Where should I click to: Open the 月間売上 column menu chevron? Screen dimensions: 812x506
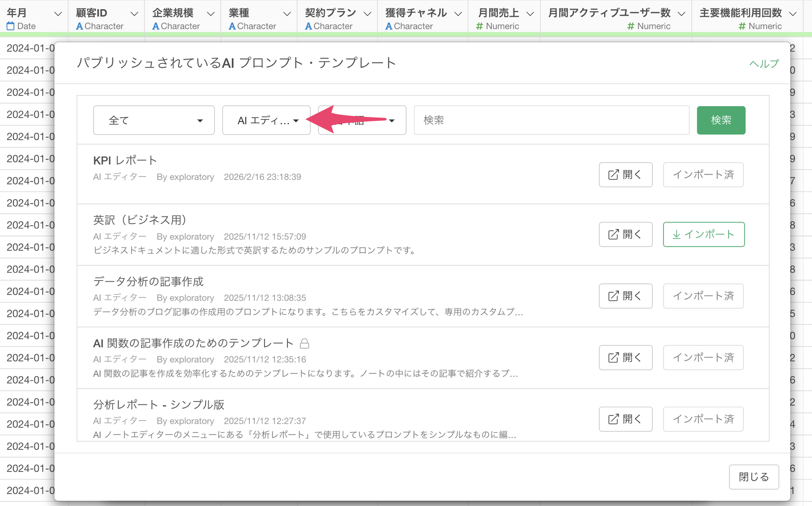coord(530,14)
